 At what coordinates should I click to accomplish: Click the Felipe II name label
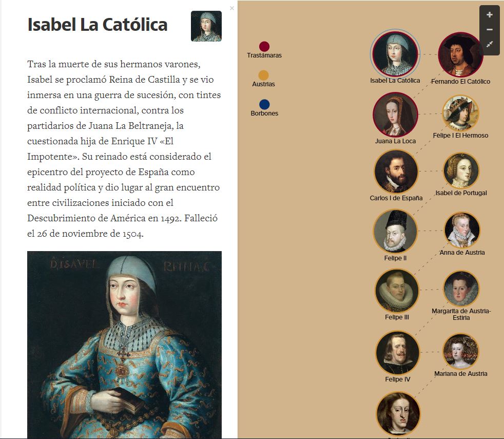[x=395, y=258]
